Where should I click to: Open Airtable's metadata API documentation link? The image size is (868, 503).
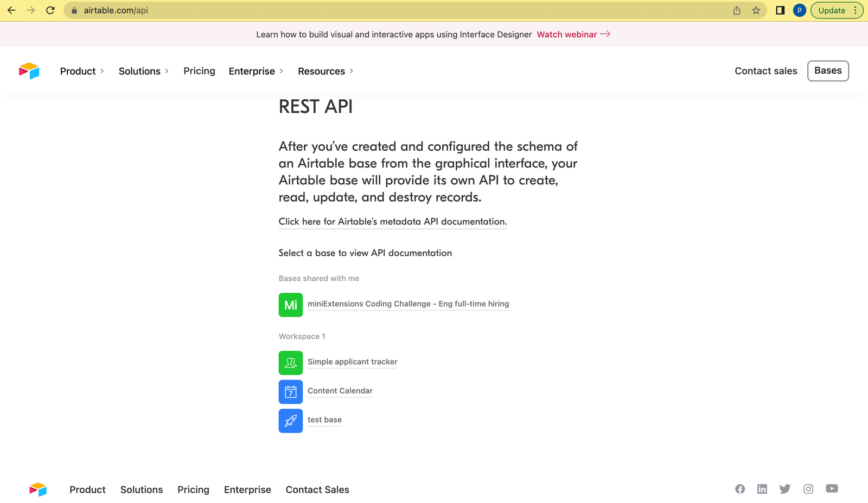(x=393, y=222)
